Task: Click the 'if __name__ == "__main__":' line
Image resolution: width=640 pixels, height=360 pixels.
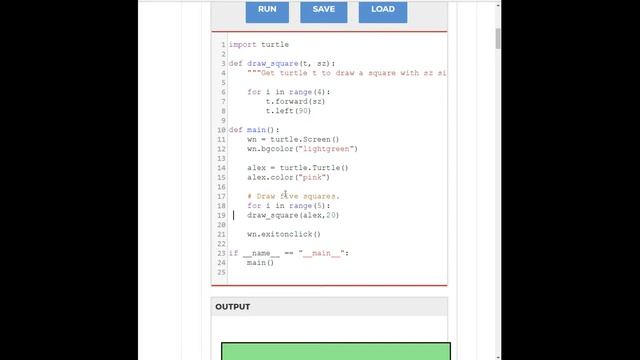Action: tap(289, 253)
